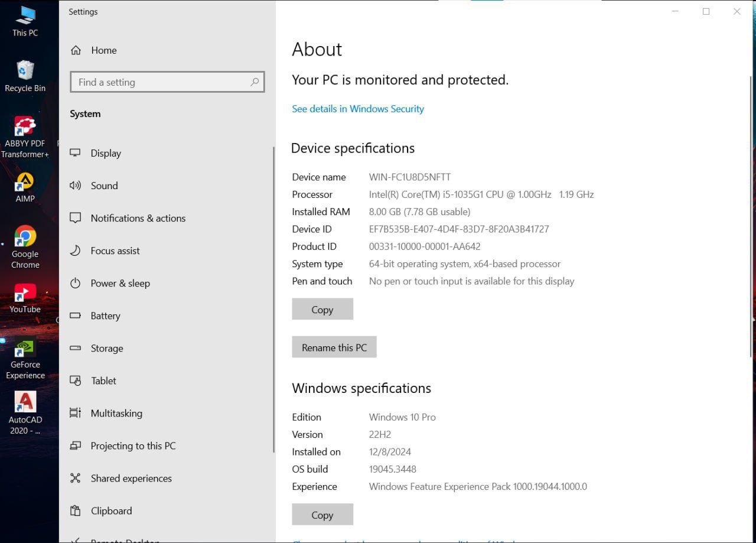This screenshot has width=756, height=543.
Task: Select the YouTube desktop shortcut
Action: click(25, 298)
